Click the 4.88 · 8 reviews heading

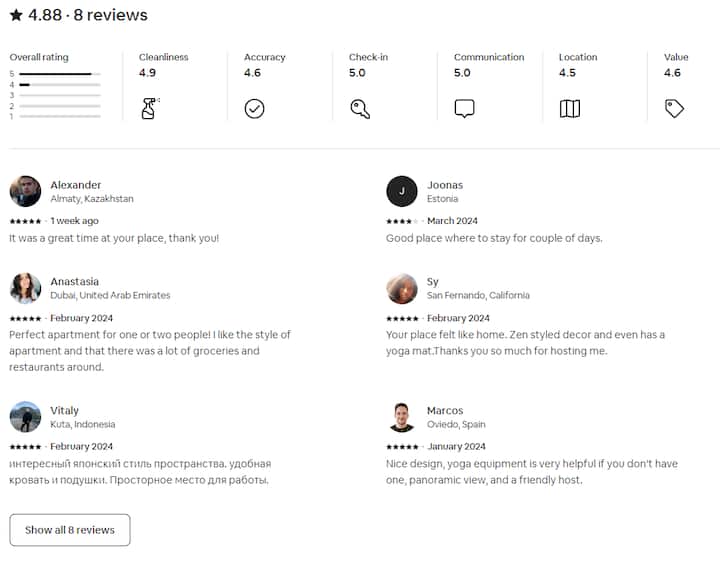pyautogui.click(x=87, y=15)
